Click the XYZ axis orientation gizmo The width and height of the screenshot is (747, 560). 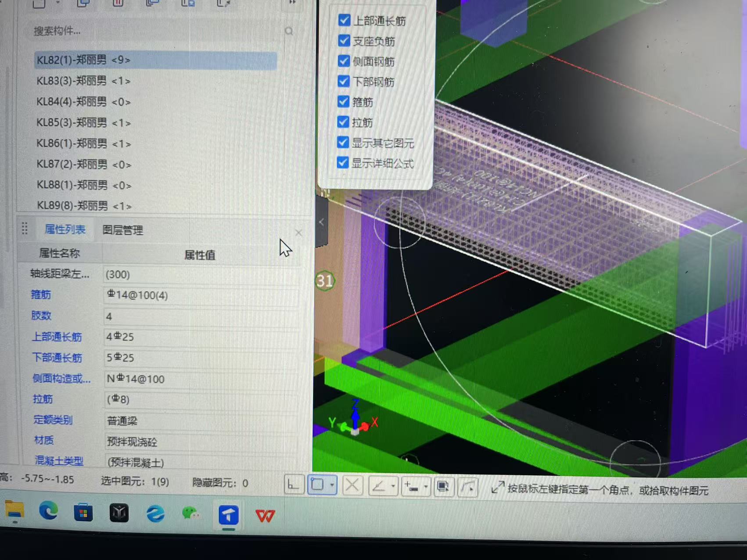pos(354,419)
